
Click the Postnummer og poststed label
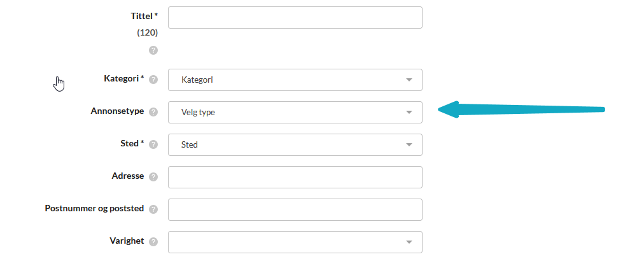pos(94,209)
